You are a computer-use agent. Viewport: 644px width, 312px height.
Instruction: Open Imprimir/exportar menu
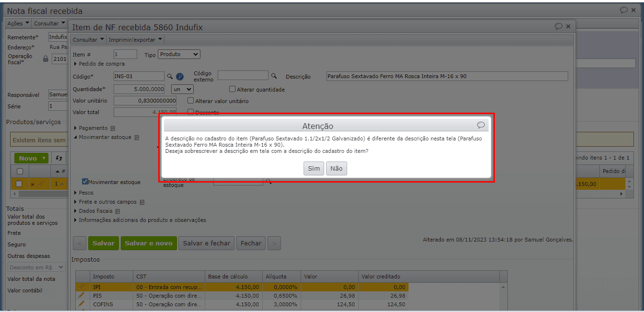(x=135, y=40)
